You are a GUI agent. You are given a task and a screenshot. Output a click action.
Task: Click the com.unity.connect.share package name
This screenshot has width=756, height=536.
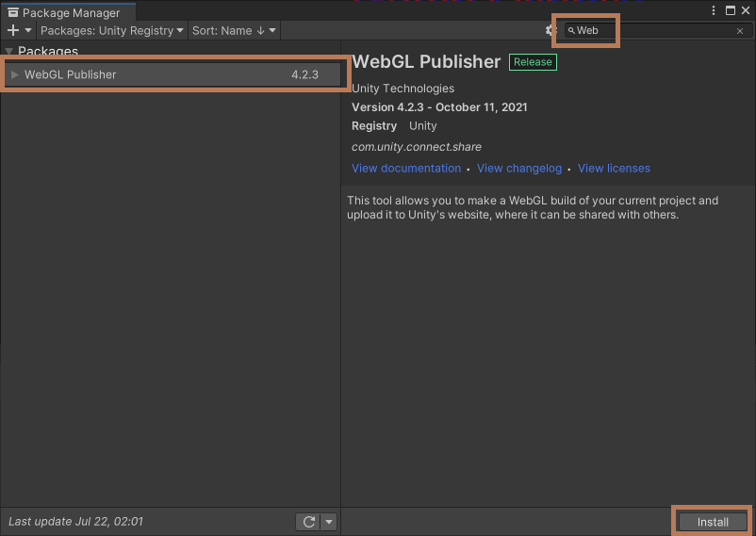pos(416,147)
